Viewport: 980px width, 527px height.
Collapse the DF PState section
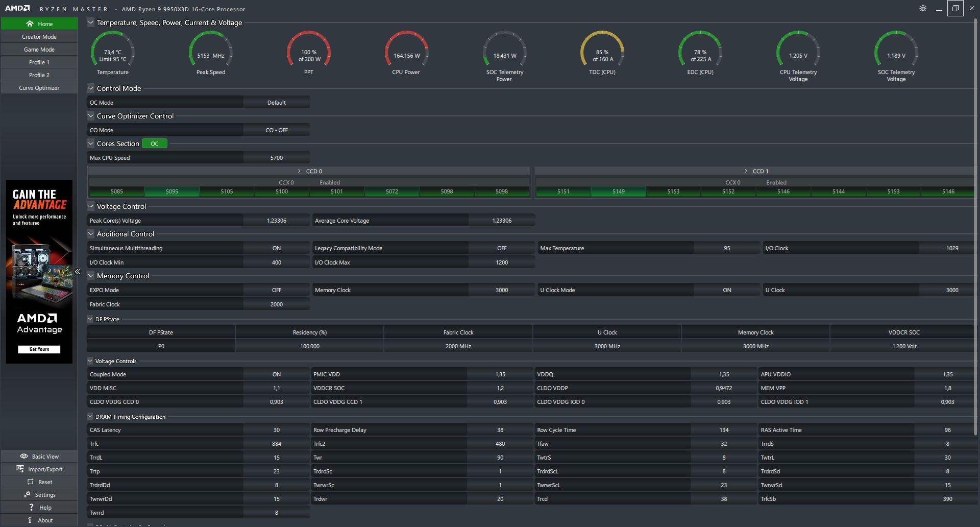coord(90,319)
